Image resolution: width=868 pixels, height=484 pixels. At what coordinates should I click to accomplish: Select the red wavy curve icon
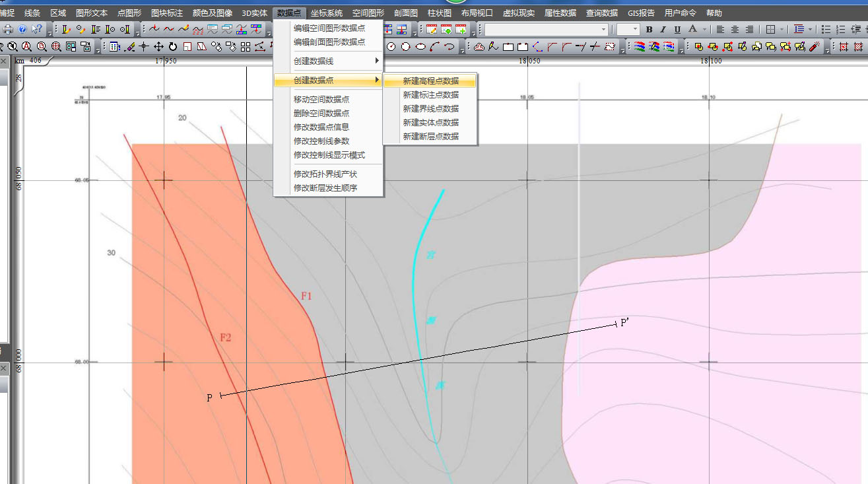point(169,29)
